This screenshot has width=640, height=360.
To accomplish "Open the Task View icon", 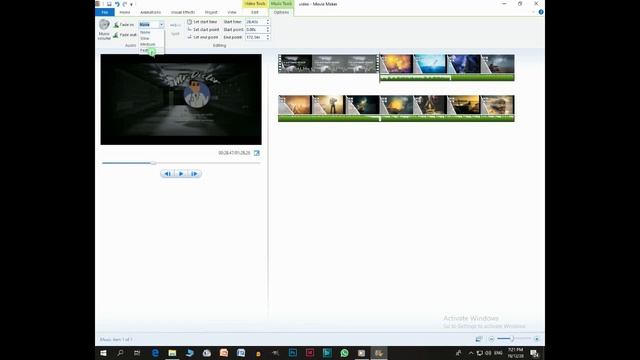I will tap(137, 353).
